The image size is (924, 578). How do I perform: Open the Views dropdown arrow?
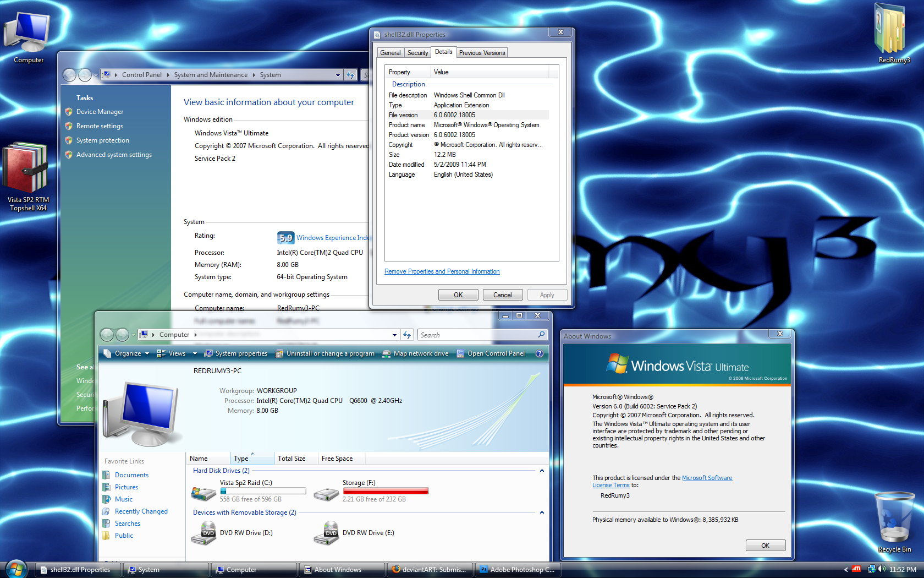(195, 353)
